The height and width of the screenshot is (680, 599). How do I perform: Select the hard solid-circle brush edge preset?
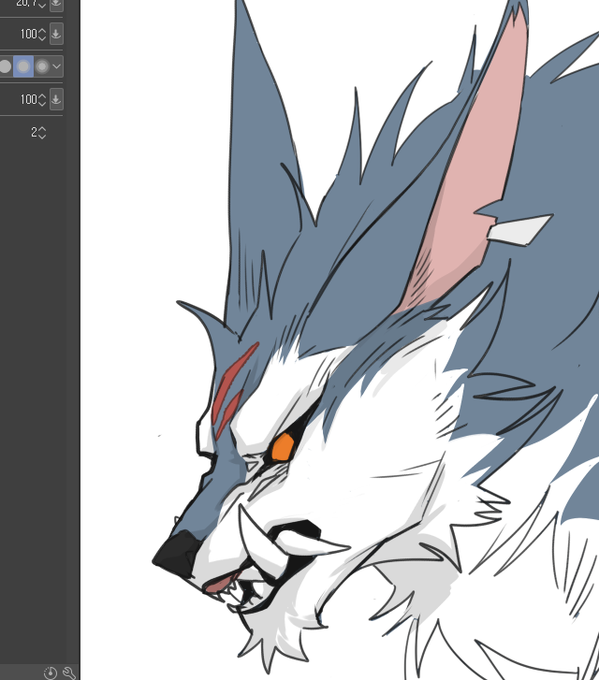point(5,66)
